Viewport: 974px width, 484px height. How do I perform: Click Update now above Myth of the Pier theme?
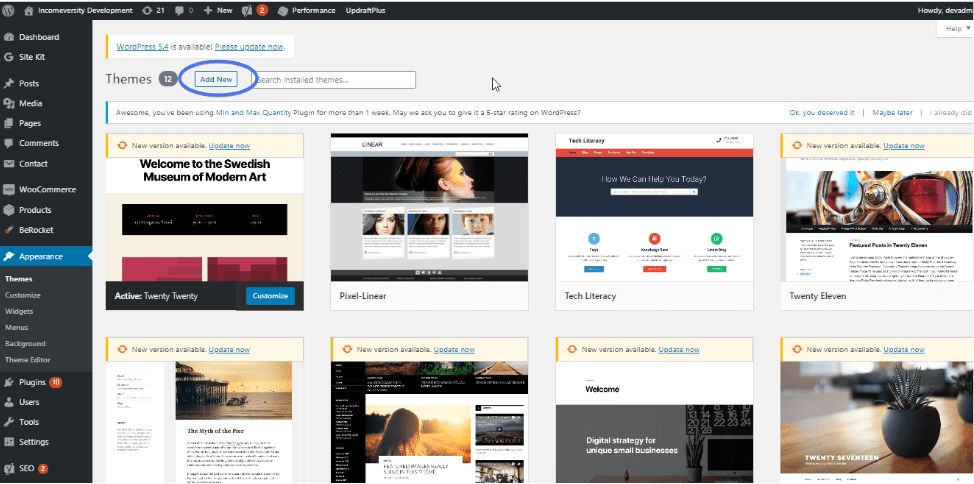click(229, 350)
